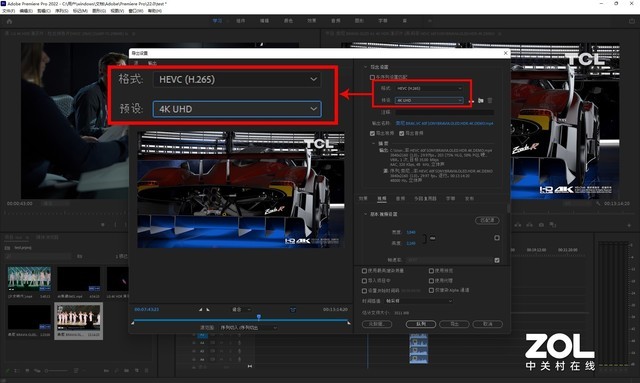This screenshot has width=640, height=383.
Task: Enable Import Into Project checkbox
Action: point(364,281)
